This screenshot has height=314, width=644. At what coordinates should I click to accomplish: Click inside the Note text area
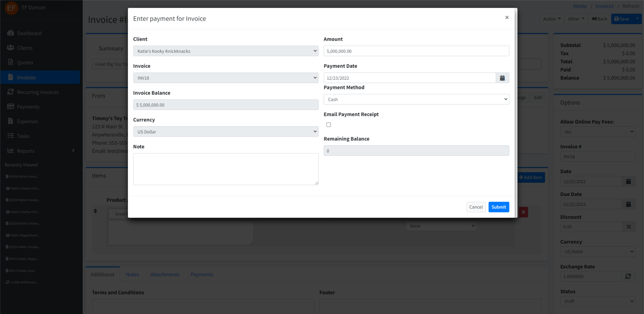point(226,169)
